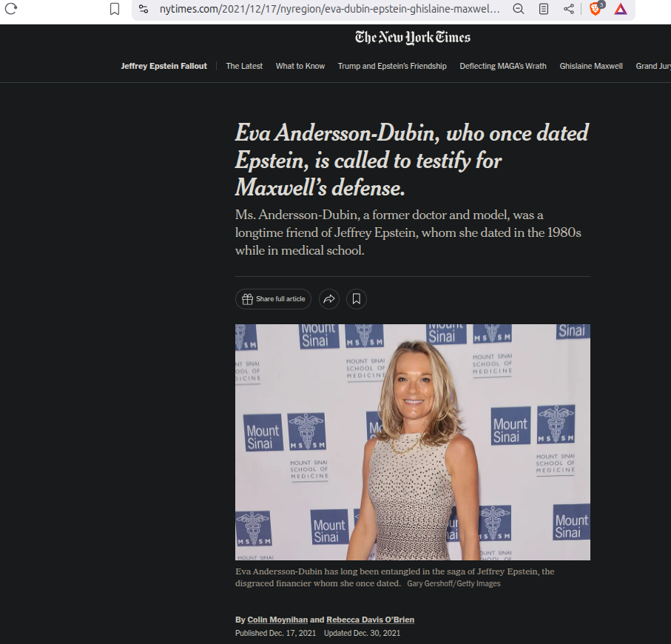Image resolution: width=671 pixels, height=644 pixels.
Task: Open the partially visible Grand Jury tab
Action: (x=653, y=66)
